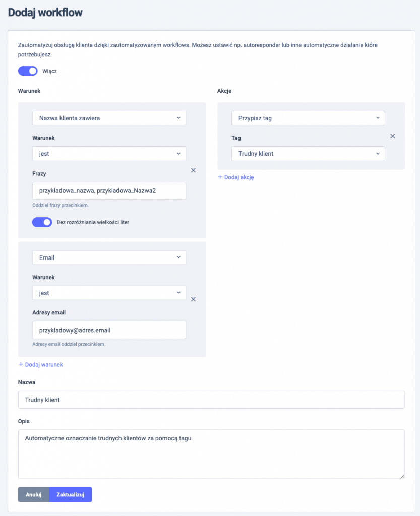Click Dodaj akcję link
The image size is (420, 516).
pyautogui.click(x=239, y=177)
